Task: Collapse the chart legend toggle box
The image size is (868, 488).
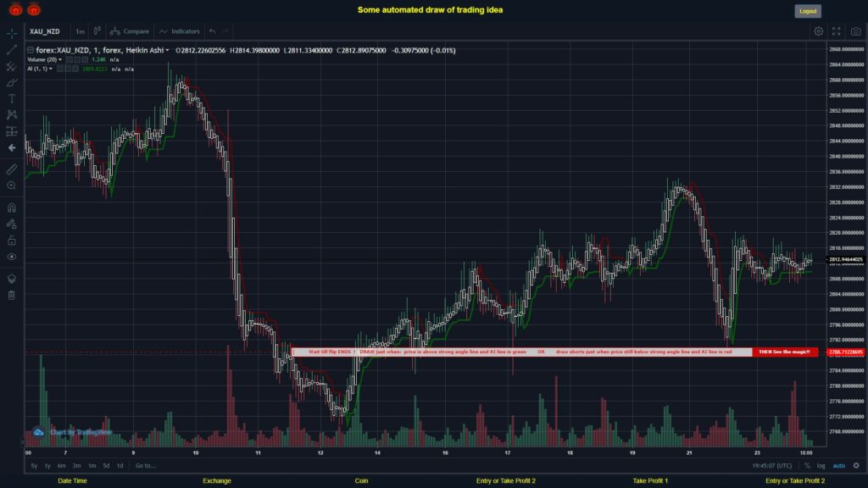Action: (x=31, y=50)
